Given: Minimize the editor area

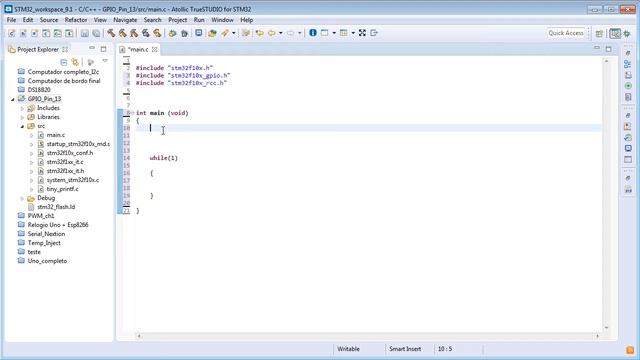Looking at the screenshot, I should pos(597,49).
